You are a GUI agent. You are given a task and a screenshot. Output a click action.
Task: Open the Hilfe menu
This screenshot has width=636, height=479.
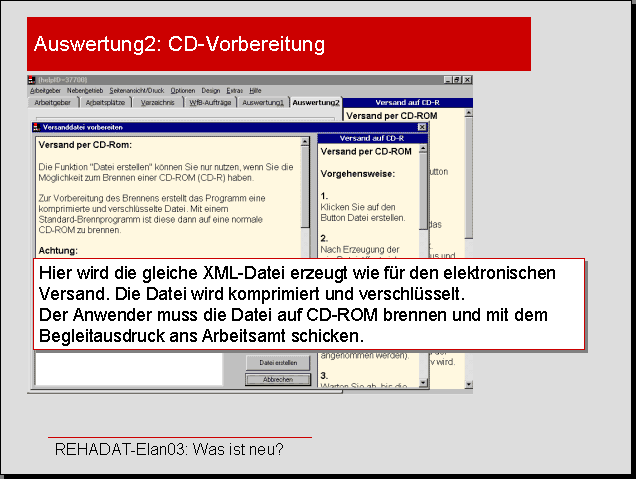coord(255,90)
